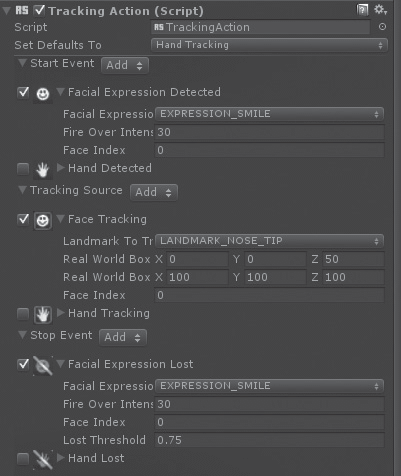Click the Fire Over Intensity field under Facial Expression Detected
This screenshot has width=401, height=476.
269,132
